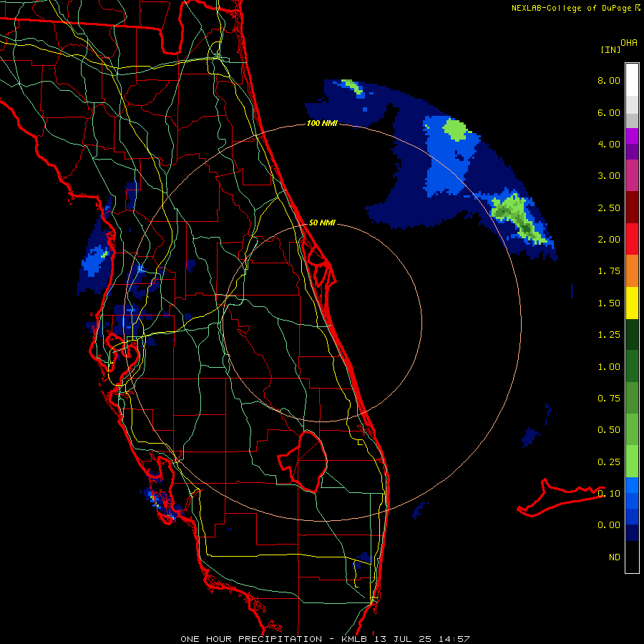Image resolution: width=644 pixels, height=644 pixels.
Task: Click the '6.00' scale label
Action: pos(609,112)
